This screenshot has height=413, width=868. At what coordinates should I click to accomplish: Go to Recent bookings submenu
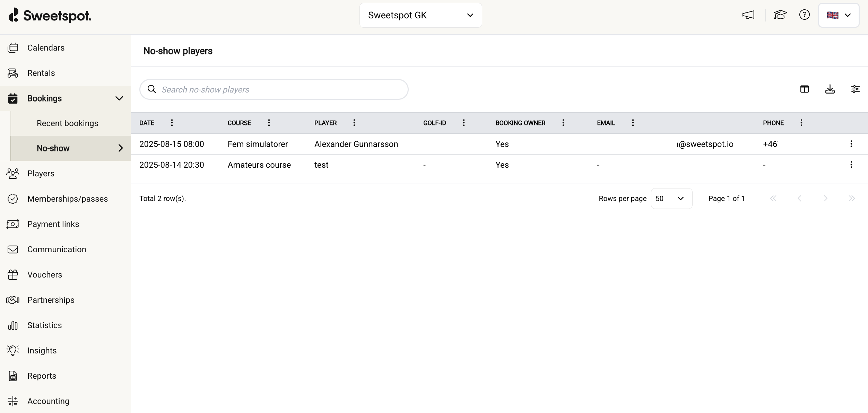(x=68, y=123)
